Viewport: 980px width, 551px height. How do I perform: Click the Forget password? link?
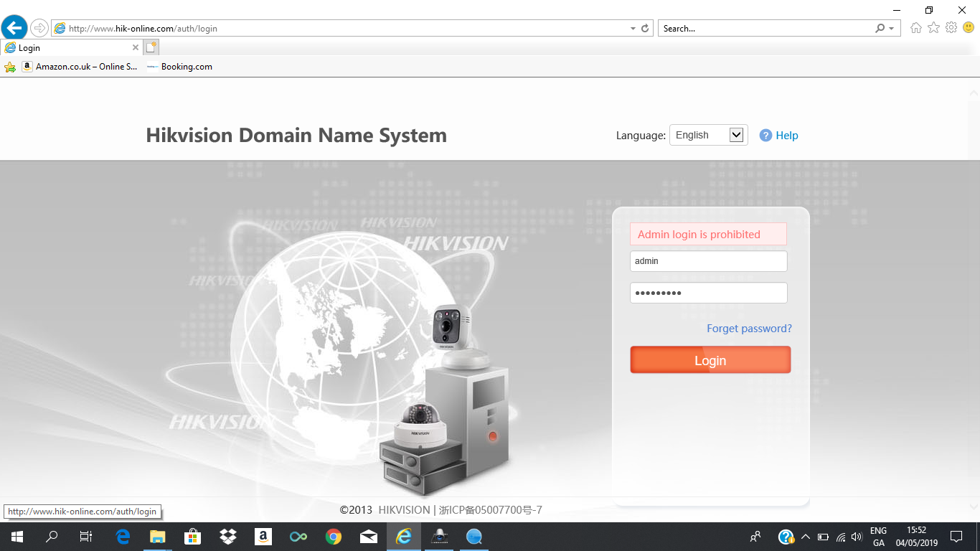point(749,329)
